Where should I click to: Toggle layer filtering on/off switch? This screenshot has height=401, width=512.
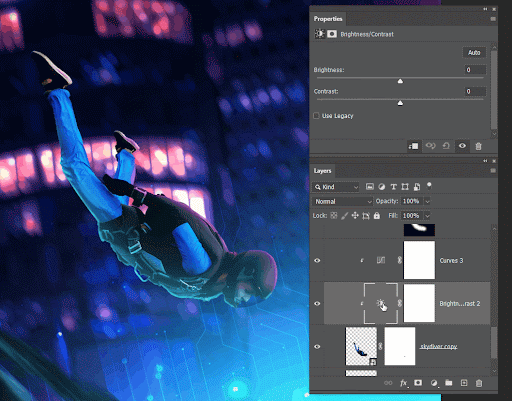coord(429,186)
